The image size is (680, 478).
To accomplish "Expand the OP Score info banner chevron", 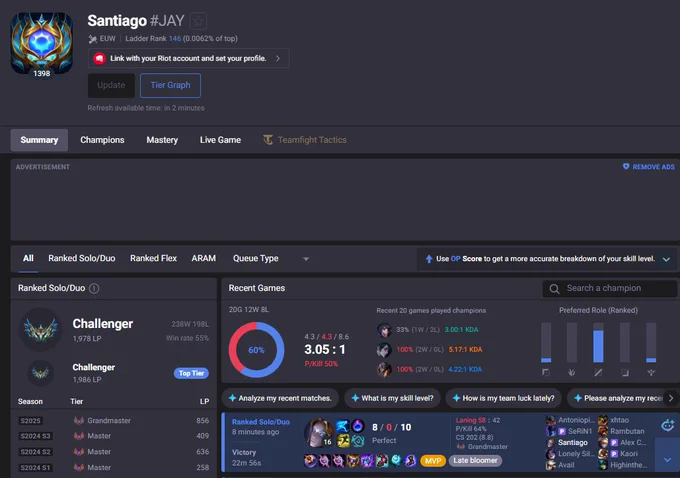I will [x=667, y=259].
